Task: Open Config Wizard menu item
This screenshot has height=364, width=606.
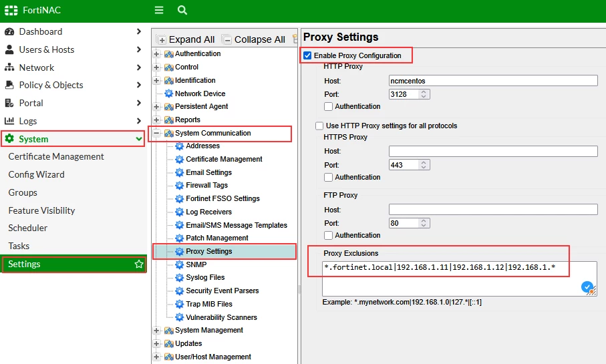Action: 36,174
